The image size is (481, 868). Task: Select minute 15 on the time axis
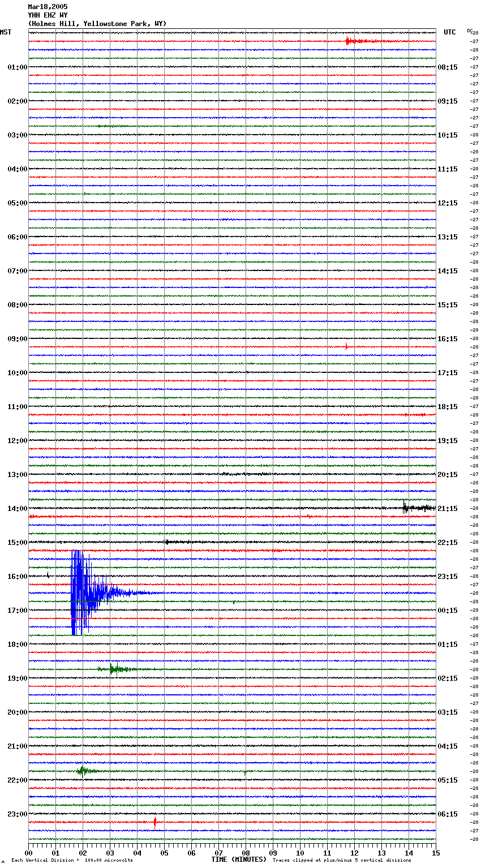click(x=436, y=853)
